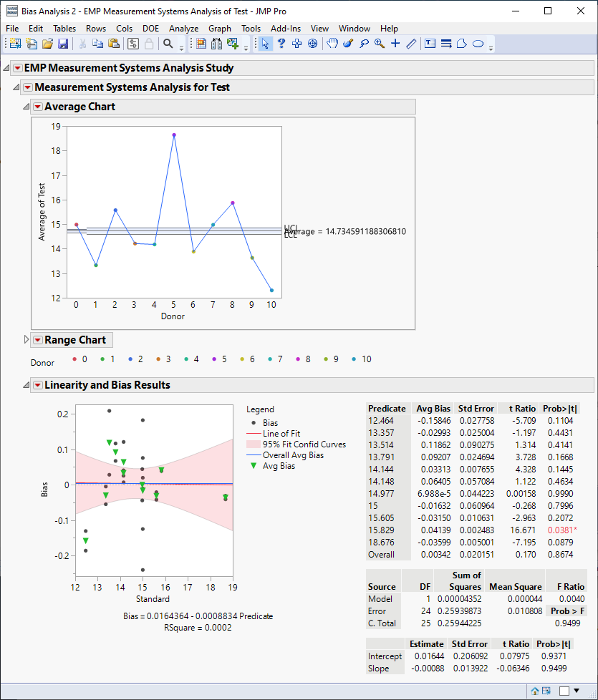This screenshot has width=598, height=700.
Task: Select the help question mark tool
Action: pos(281,44)
